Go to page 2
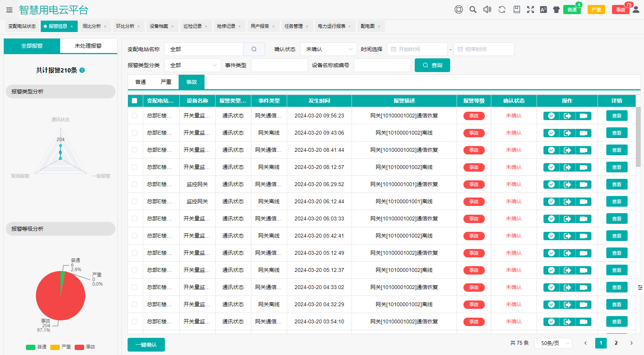The image size is (644, 355). tap(616, 343)
